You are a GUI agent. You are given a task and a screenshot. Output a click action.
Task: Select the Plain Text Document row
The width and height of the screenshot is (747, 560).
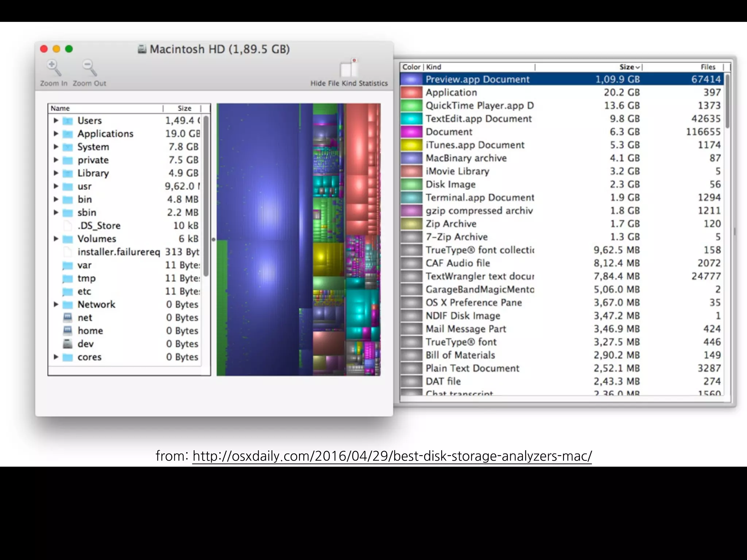pos(562,368)
